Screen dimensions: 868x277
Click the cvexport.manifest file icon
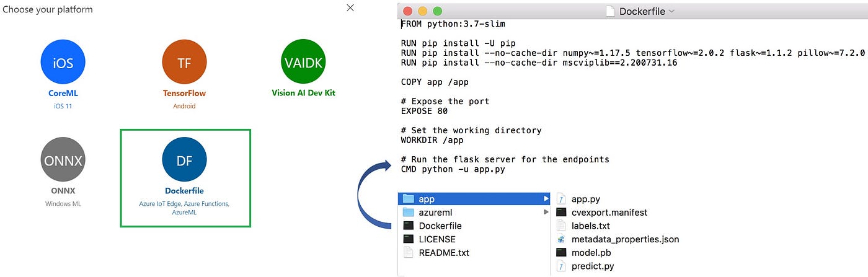561,212
